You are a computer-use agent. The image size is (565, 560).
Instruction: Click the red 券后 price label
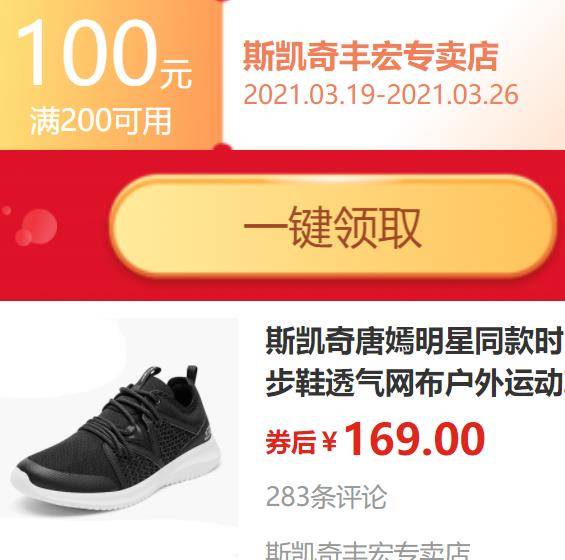tap(291, 442)
